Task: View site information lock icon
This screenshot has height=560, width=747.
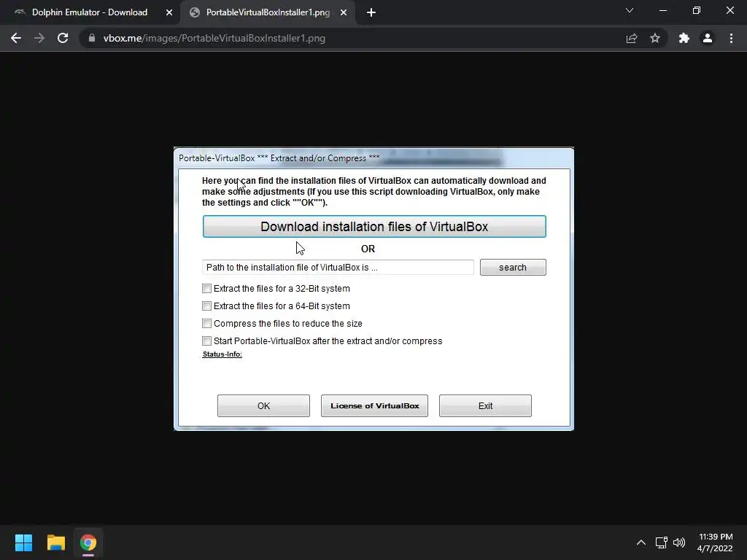Action: point(91,38)
